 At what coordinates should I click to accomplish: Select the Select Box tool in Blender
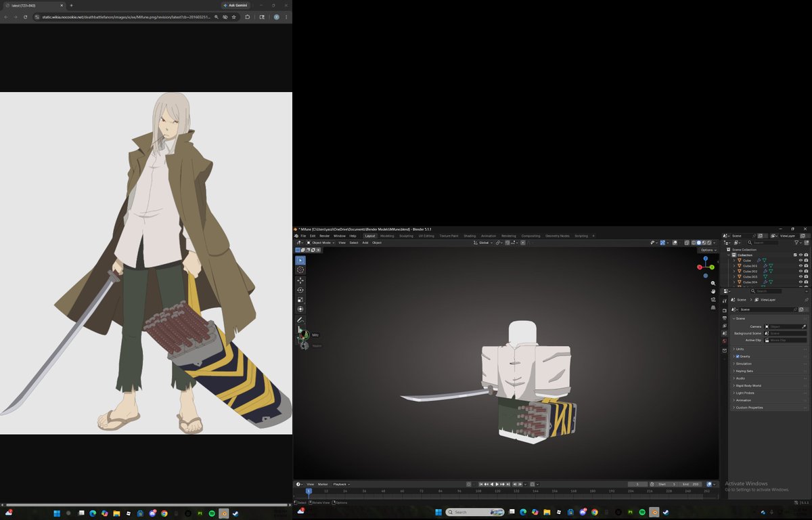300,261
